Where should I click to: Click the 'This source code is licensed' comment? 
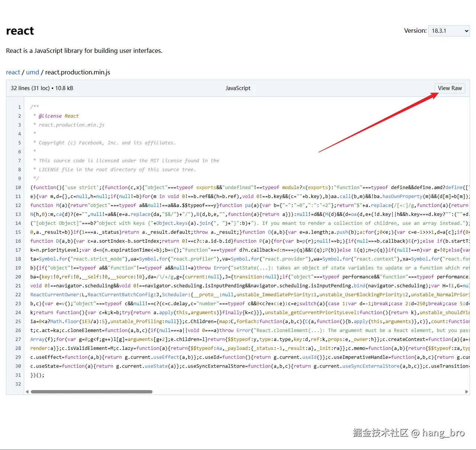point(126,161)
